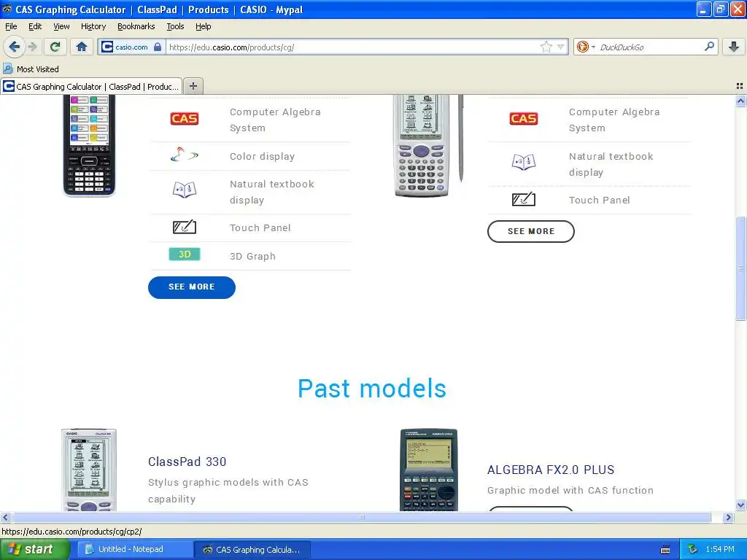Viewport: 747px width, 560px height.
Task: Open the URL history dropdown arrow
Action: tap(561, 47)
